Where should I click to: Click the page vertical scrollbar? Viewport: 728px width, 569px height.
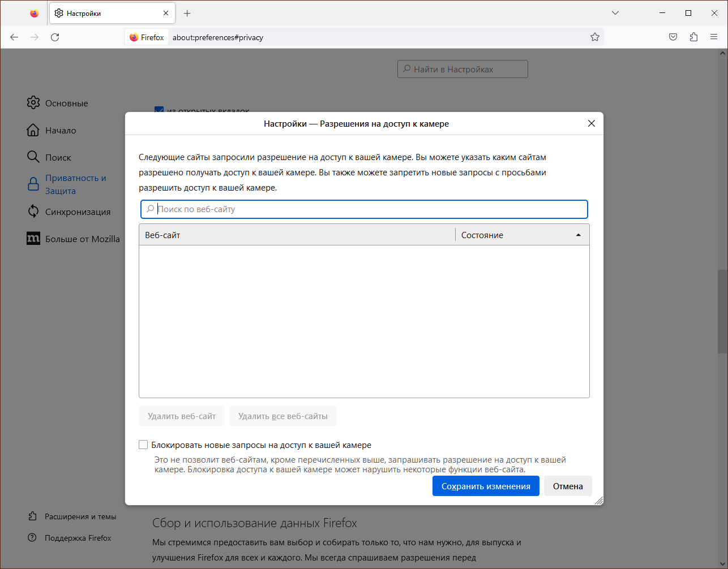[x=722, y=311]
